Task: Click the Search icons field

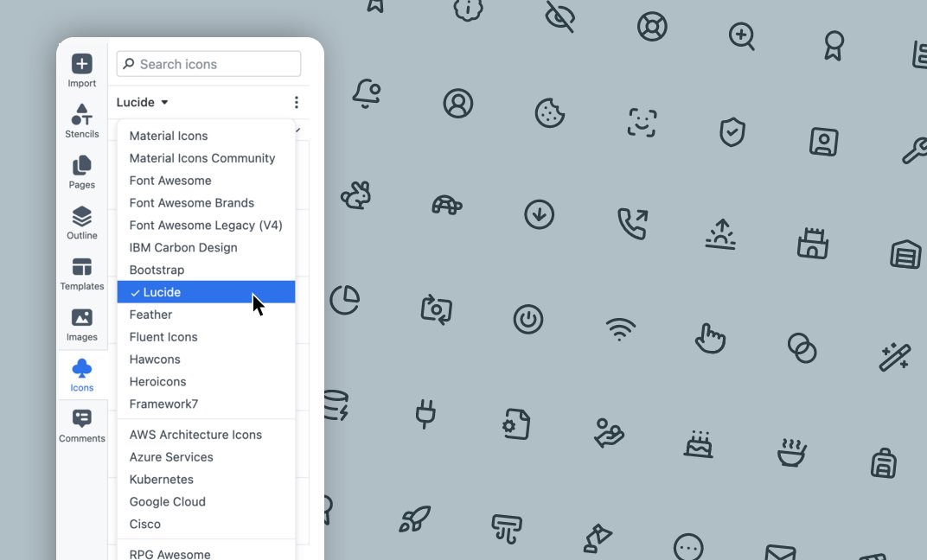Action: [208, 64]
